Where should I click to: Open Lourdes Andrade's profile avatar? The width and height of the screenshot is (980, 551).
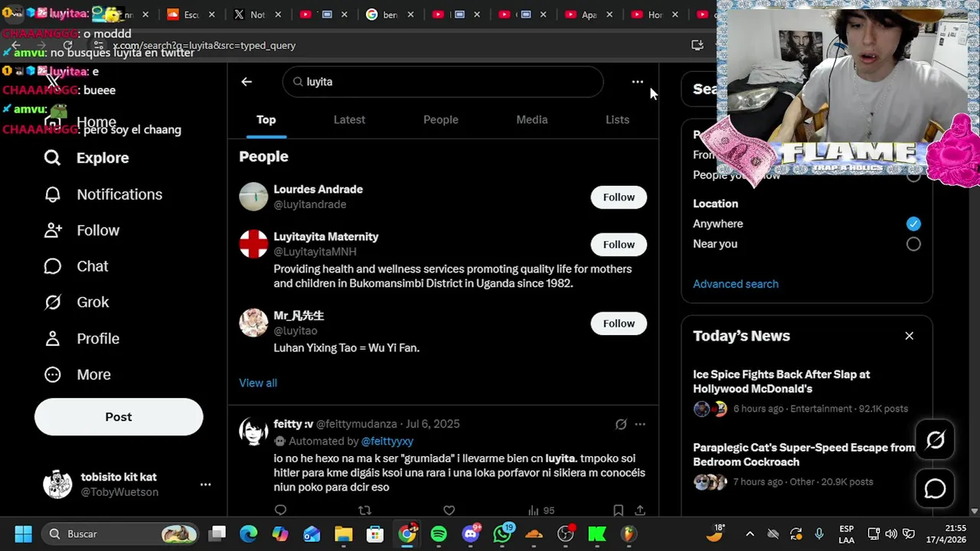[x=253, y=197]
